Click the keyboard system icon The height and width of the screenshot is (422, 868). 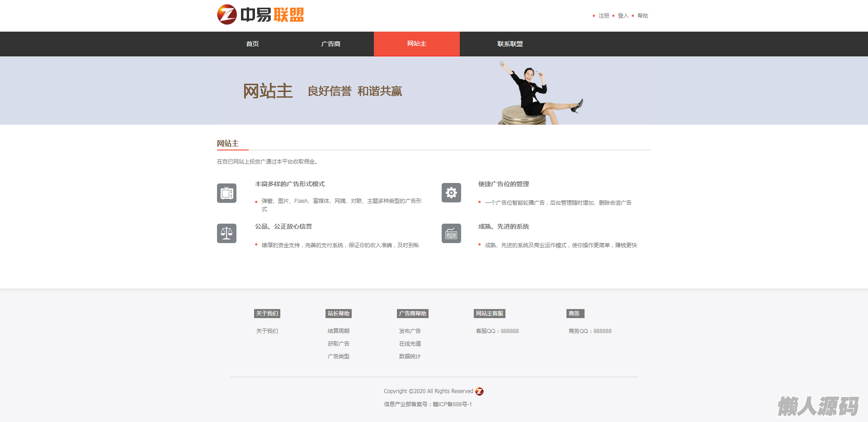[451, 234]
